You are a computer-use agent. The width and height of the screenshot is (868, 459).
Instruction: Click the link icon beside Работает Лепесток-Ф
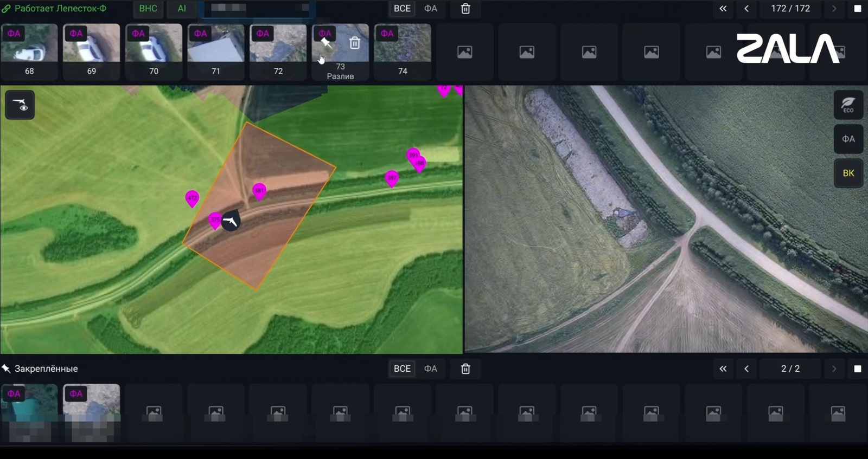click(x=7, y=9)
